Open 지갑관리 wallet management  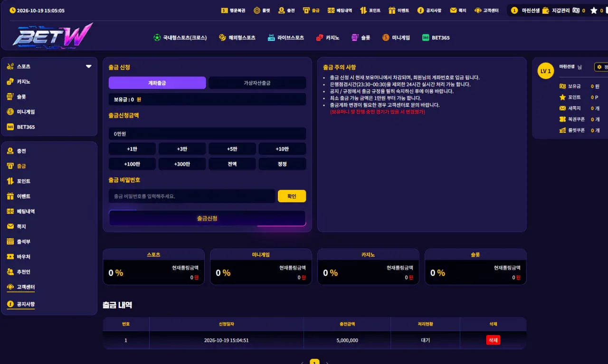coord(556,10)
